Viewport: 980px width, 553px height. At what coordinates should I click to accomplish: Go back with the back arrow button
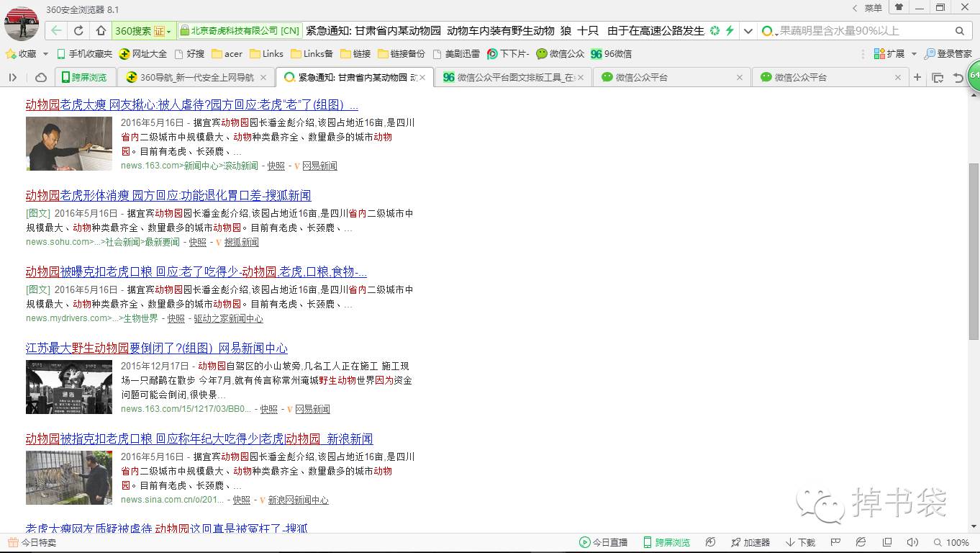57,31
